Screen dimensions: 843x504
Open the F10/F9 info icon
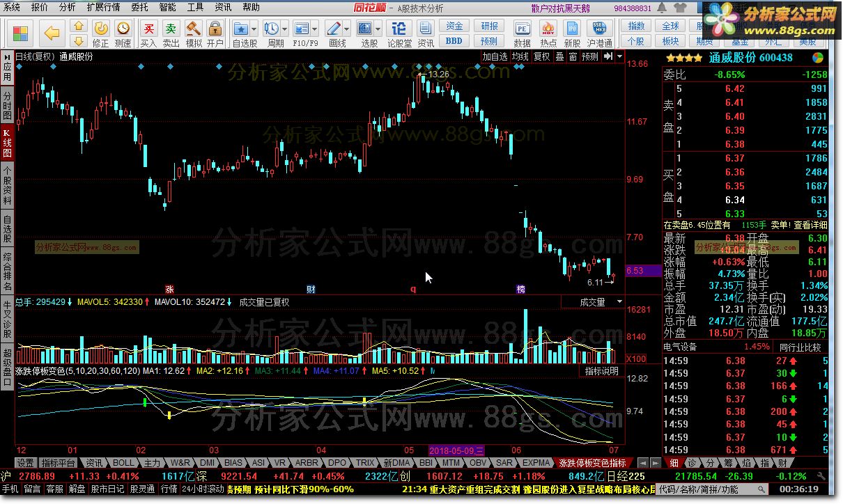(x=302, y=28)
